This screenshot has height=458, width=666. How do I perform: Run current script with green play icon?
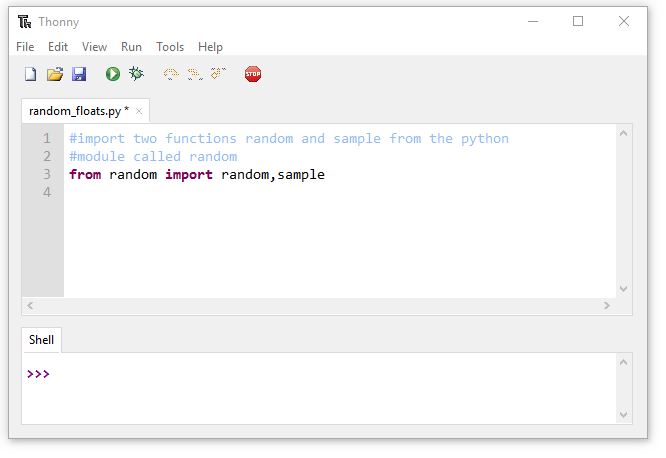pos(113,74)
